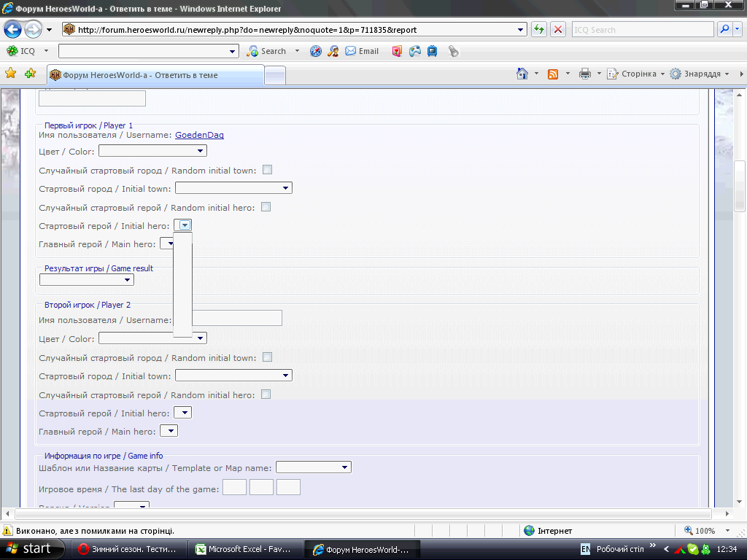
Task: Click third last-day-of-game input box
Action: pos(289,487)
